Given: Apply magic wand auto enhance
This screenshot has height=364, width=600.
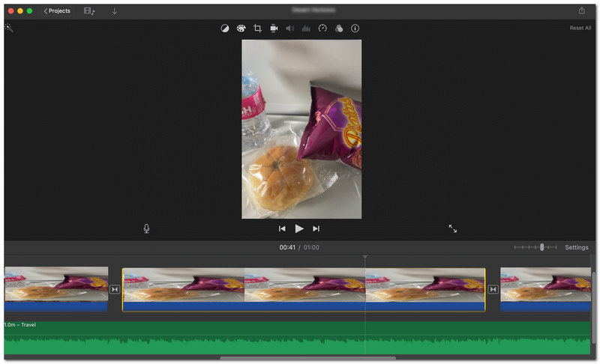Looking at the screenshot, I should pyautogui.click(x=9, y=28).
